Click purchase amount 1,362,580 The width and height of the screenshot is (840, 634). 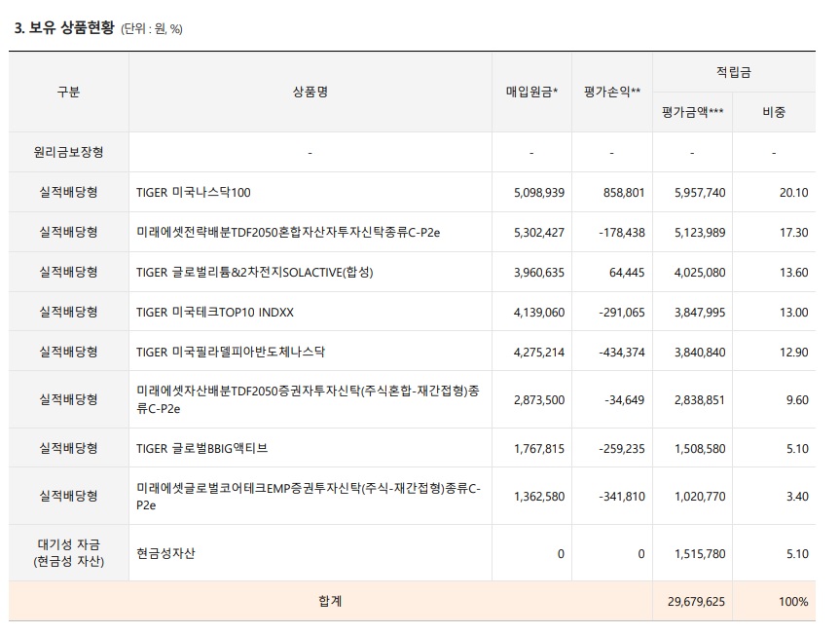(x=539, y=497)
